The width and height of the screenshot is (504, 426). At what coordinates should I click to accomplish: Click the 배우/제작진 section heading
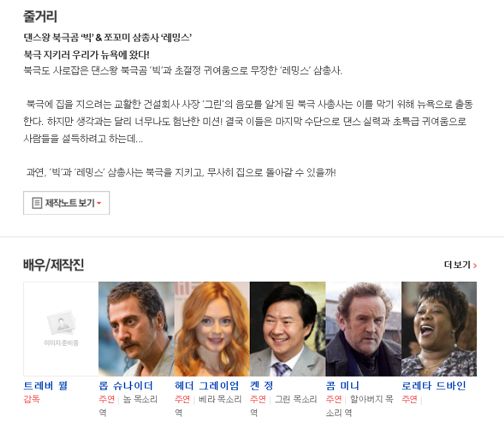(53, 265)
